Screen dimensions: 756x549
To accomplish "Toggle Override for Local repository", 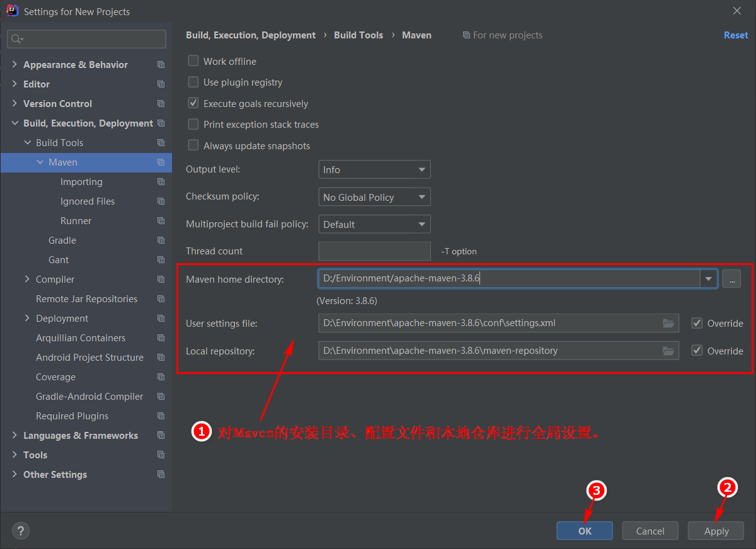I will coord(697,351).
